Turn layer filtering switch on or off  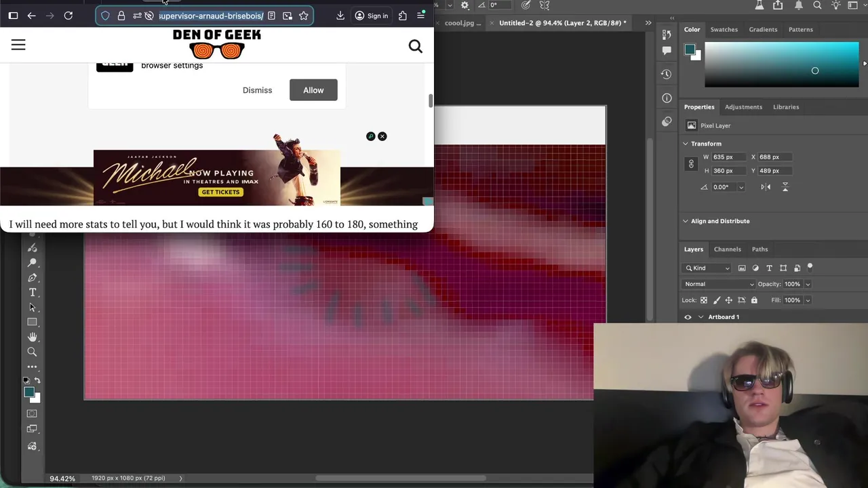point(810,267)
